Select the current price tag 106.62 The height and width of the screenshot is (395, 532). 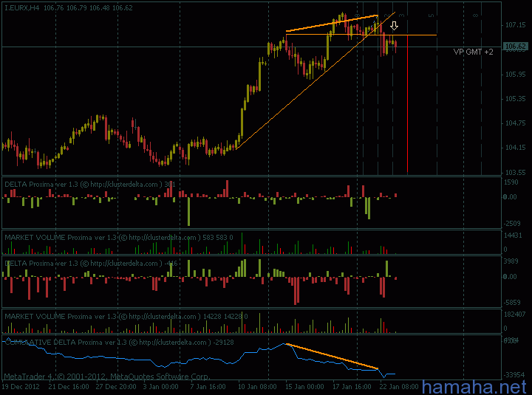point(515,47)
